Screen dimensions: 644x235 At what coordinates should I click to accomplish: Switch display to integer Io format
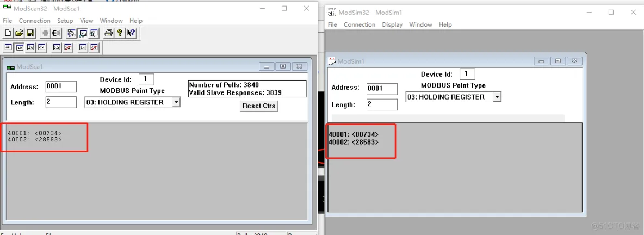(x=30, y=48)
